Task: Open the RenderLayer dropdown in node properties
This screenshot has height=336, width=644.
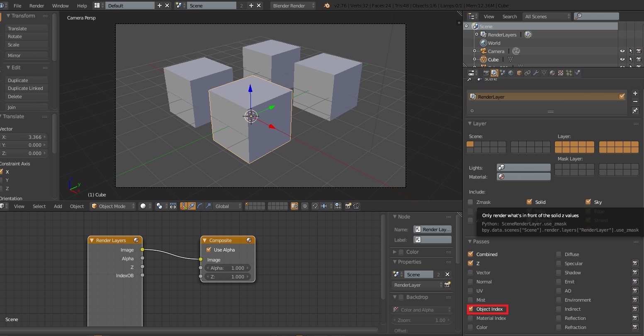Action: click(417, 285)
